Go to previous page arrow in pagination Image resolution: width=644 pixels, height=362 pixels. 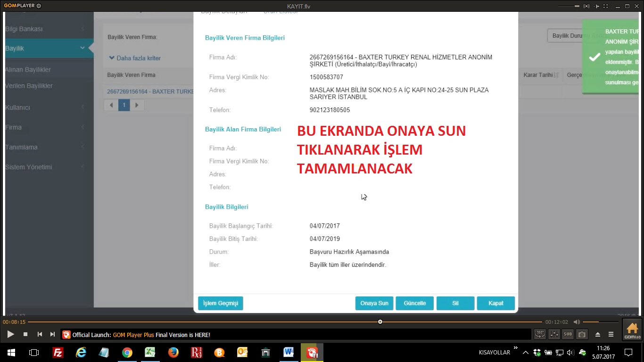coord(111,105)
